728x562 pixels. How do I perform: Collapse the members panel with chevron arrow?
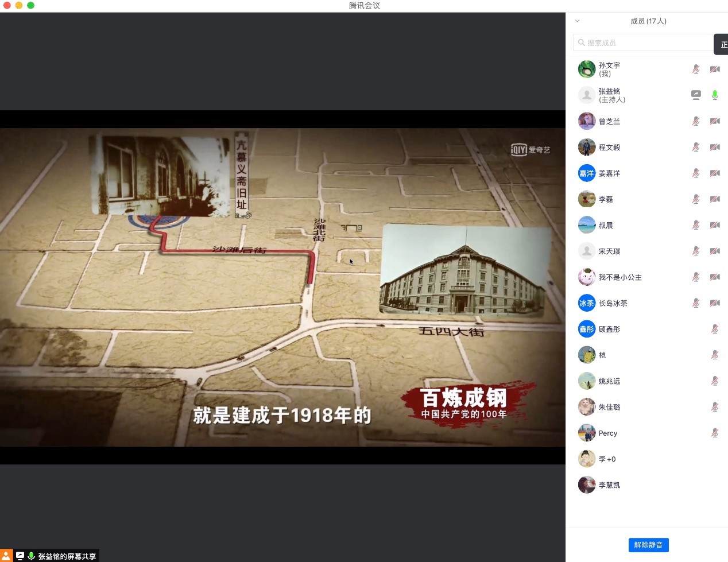click(x=578, y=21)
